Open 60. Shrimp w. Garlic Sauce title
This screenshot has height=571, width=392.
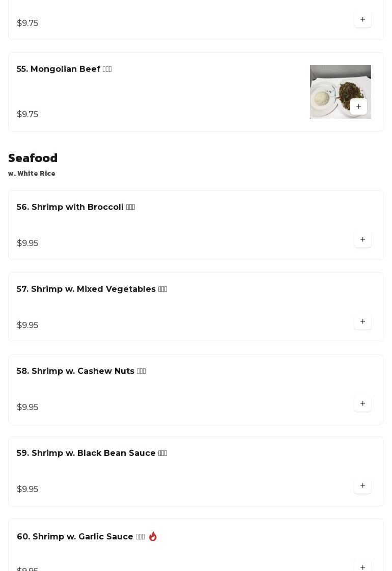tap(81, 536)
